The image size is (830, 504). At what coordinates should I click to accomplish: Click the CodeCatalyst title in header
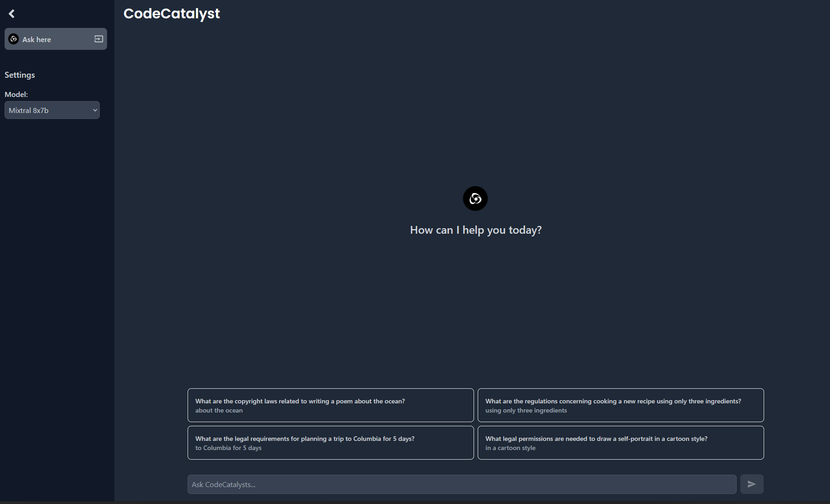tap(172, 14)
